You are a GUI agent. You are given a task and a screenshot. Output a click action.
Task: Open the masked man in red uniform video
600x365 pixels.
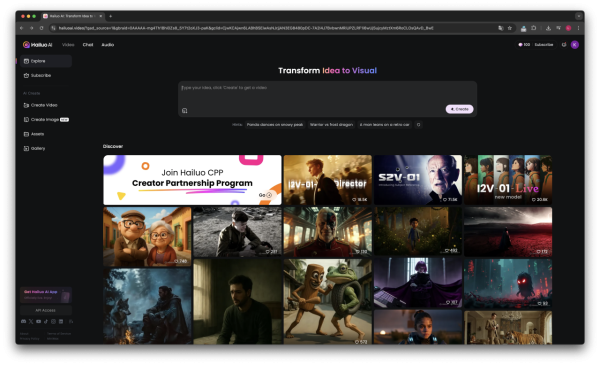(328, 232)
